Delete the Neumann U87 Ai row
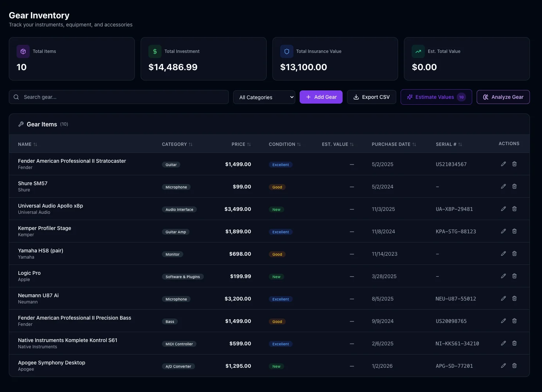 [514, 298]
